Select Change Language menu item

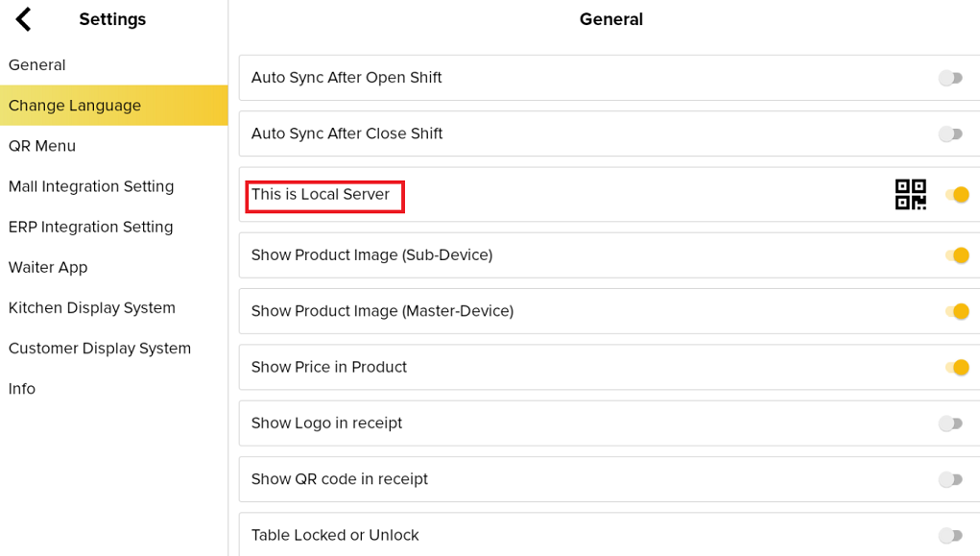click(x=75, y=106)
